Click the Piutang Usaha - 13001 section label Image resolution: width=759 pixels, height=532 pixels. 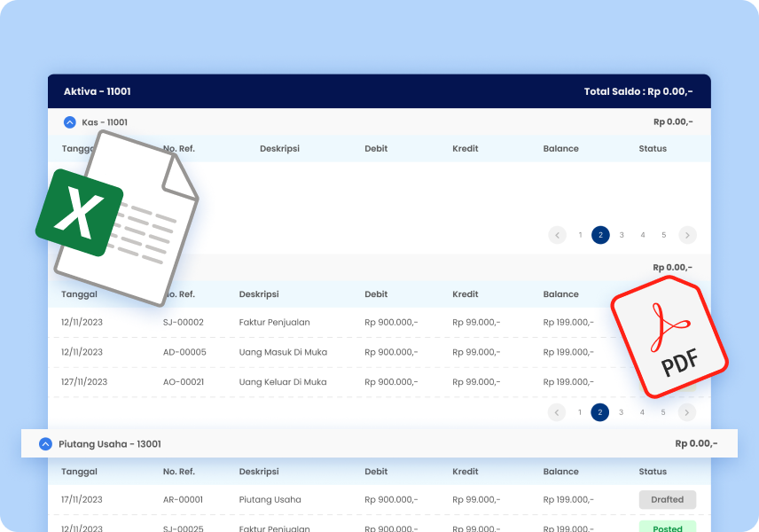click(x=110, y=444)
